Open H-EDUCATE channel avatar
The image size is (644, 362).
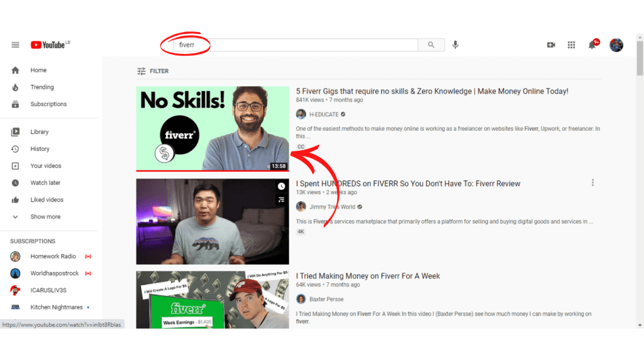pos(301,114)
